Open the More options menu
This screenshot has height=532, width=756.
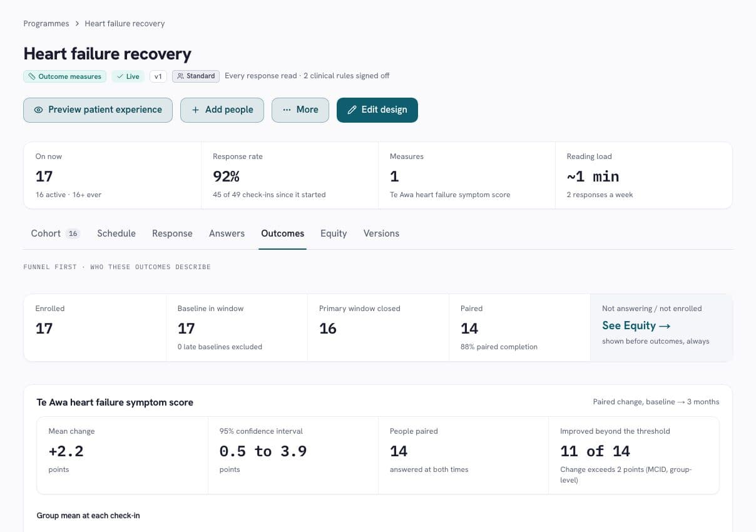pos(300,110)
